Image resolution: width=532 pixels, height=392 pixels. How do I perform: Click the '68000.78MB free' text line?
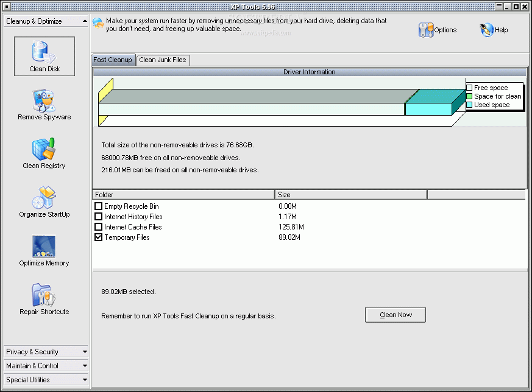171,158
